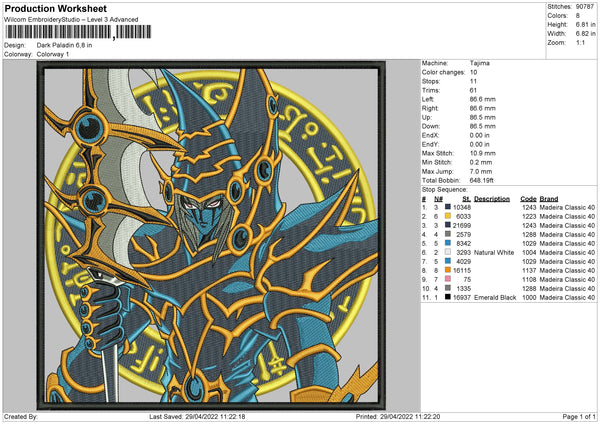The height and width of the screenshot is (424, 600).
Task: Select the orange swatch beside 16115 stitches
Action: point(448,270)
